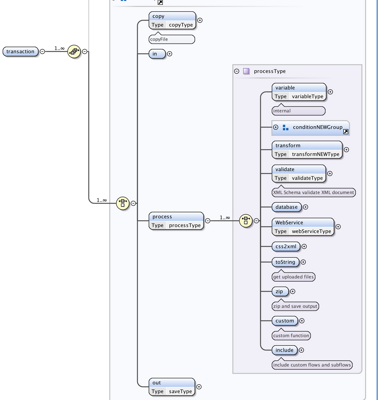
Task: Expand the transform element
Action: tap(346, 150)
